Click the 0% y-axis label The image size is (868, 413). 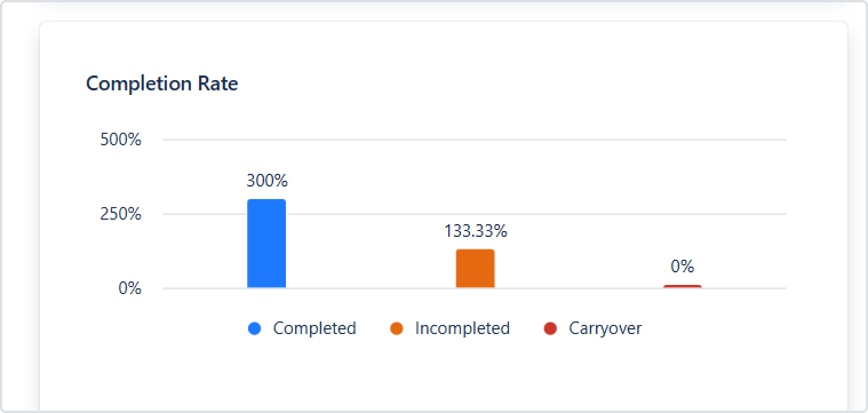pos(130,289)
